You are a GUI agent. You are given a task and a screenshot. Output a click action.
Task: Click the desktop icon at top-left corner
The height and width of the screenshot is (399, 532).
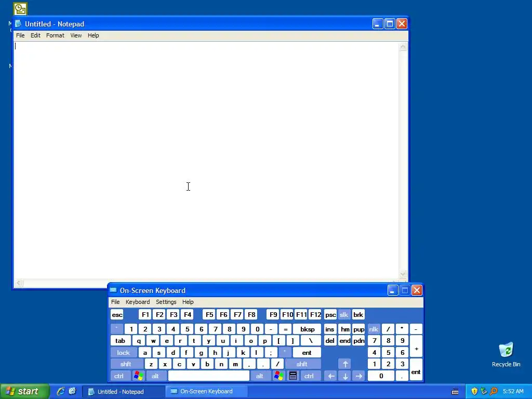pos(20,9)
